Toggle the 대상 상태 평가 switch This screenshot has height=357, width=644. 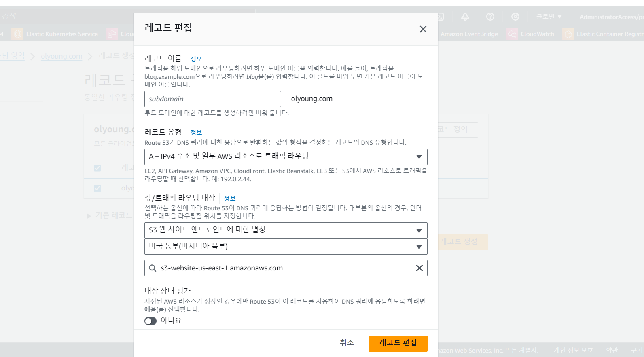coord(150,321)
